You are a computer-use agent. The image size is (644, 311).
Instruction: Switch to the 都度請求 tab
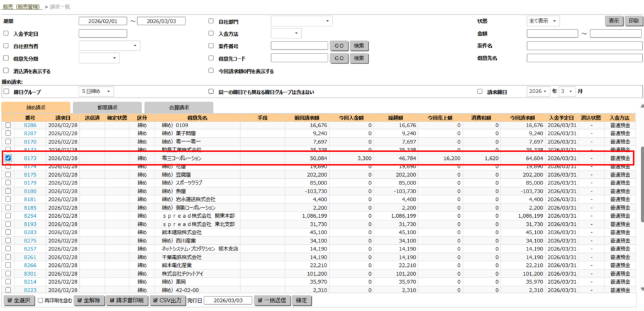click(x=108, y=108)
